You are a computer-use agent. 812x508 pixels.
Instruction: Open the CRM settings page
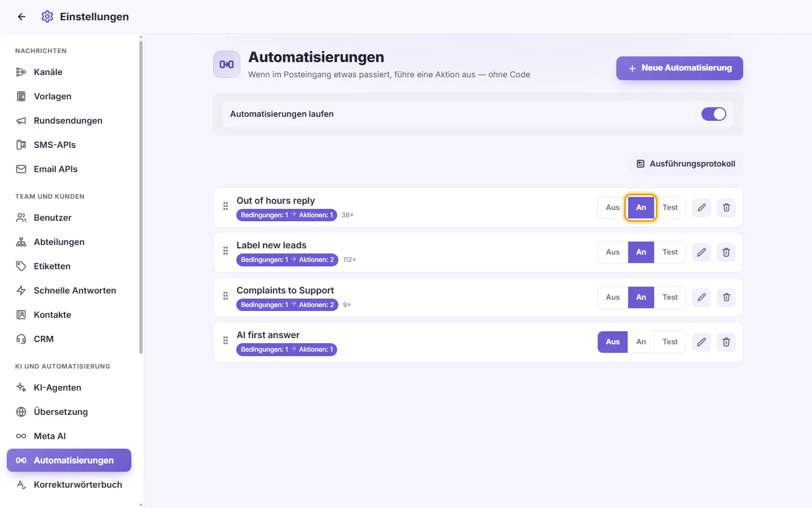point(69,339)
